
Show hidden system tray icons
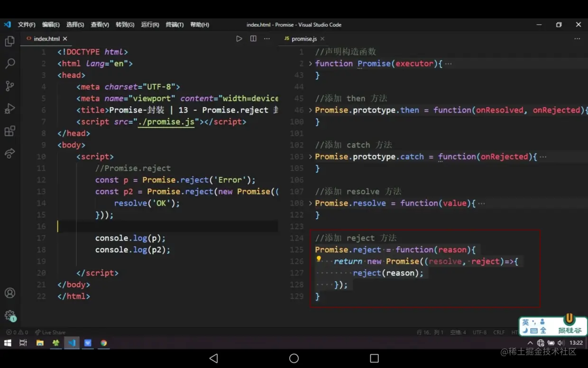click(x=530, y=343)
